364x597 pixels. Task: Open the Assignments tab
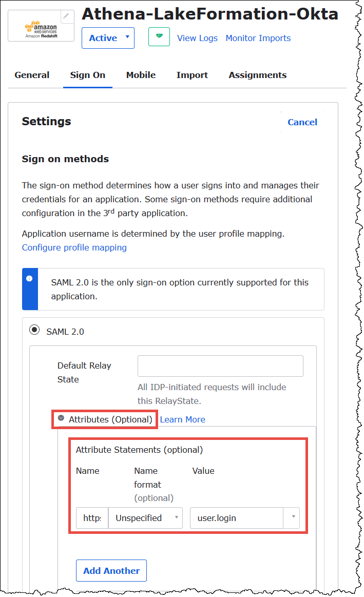click(257, 75)
